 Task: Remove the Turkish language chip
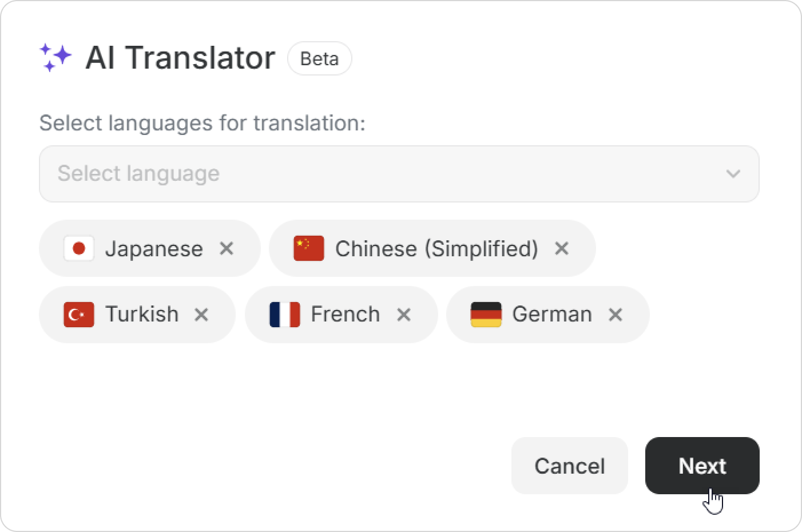(x=201, y=315)
